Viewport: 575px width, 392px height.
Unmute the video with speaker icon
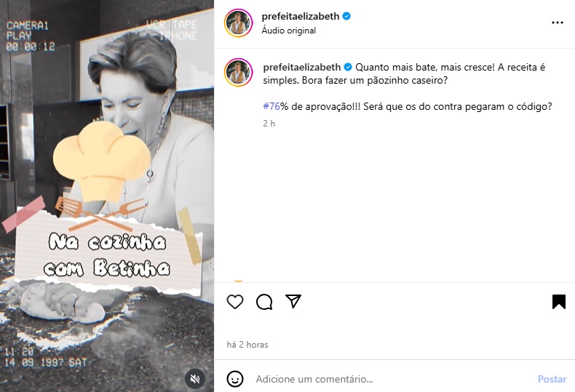click(x=195, y=379)
